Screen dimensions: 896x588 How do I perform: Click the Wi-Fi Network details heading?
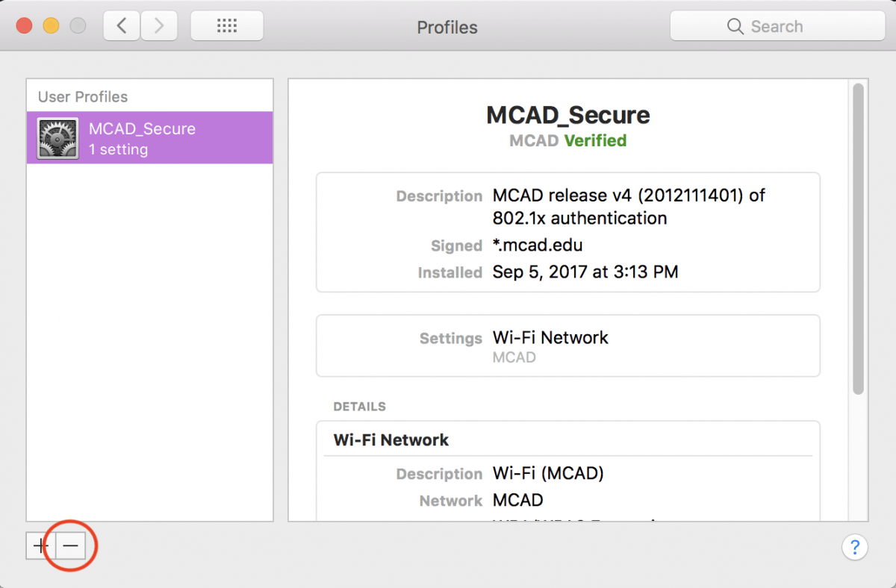[391, 440]
